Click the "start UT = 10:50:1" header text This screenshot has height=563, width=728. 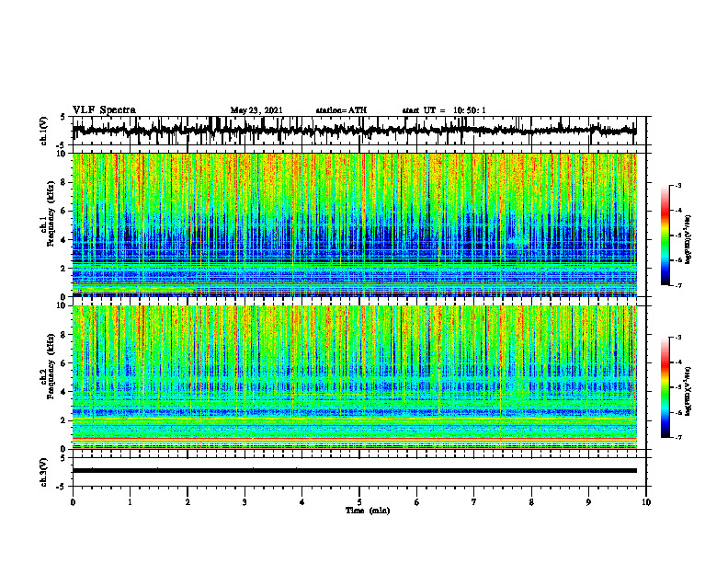pyautogui.click(x=444, y=110)
